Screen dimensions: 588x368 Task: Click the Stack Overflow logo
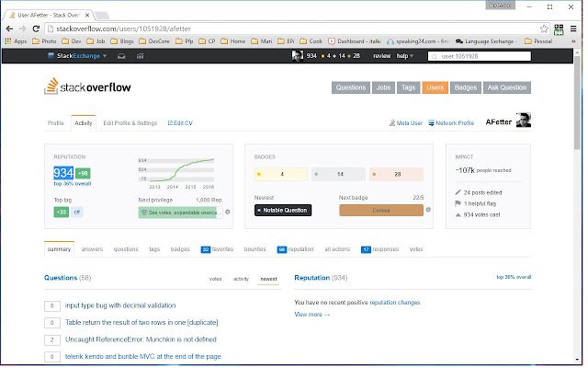pos(87,86)
